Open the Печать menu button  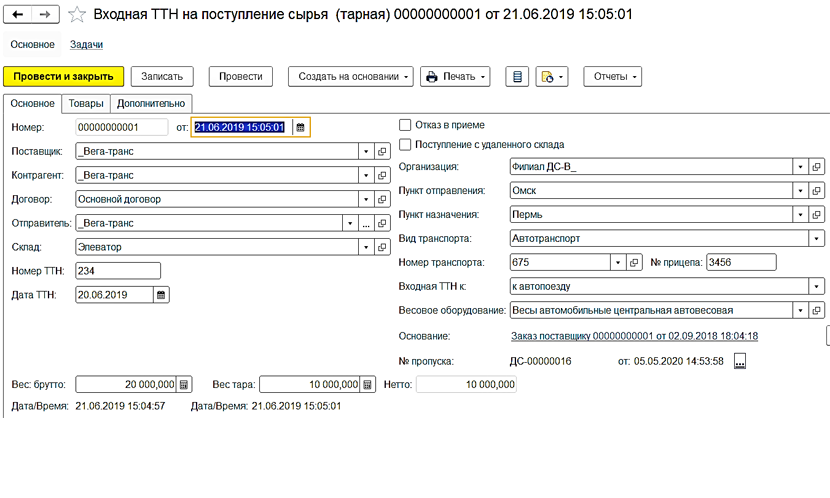pos(455,77)
